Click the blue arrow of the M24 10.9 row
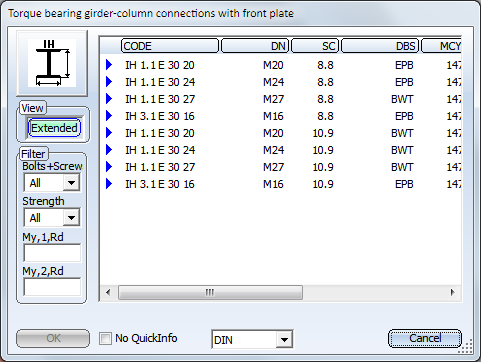This screenshot has height=362, width=481. click(109, 150)
